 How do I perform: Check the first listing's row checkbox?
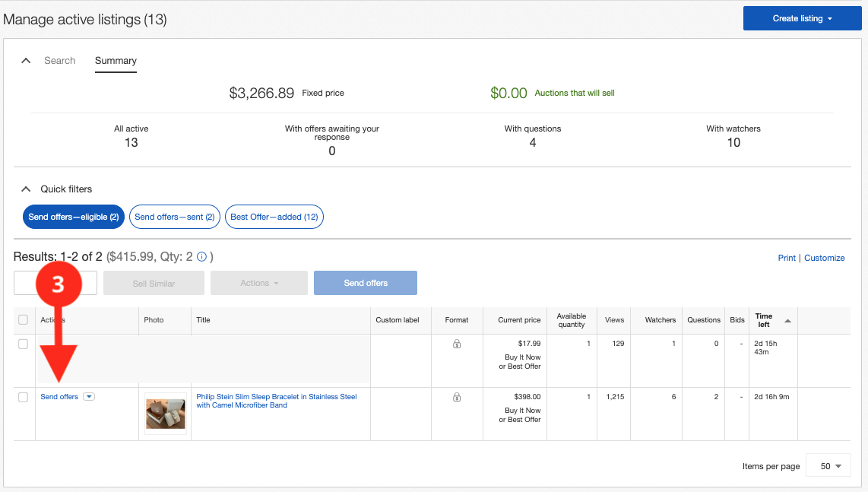23,344
